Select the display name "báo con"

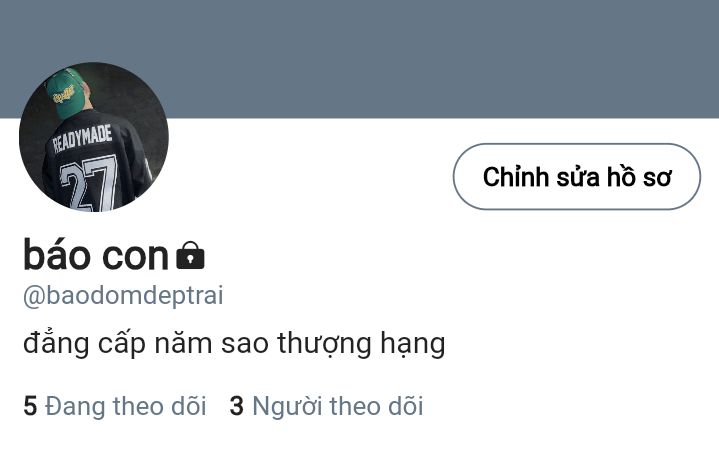click(x=96, y=255)
